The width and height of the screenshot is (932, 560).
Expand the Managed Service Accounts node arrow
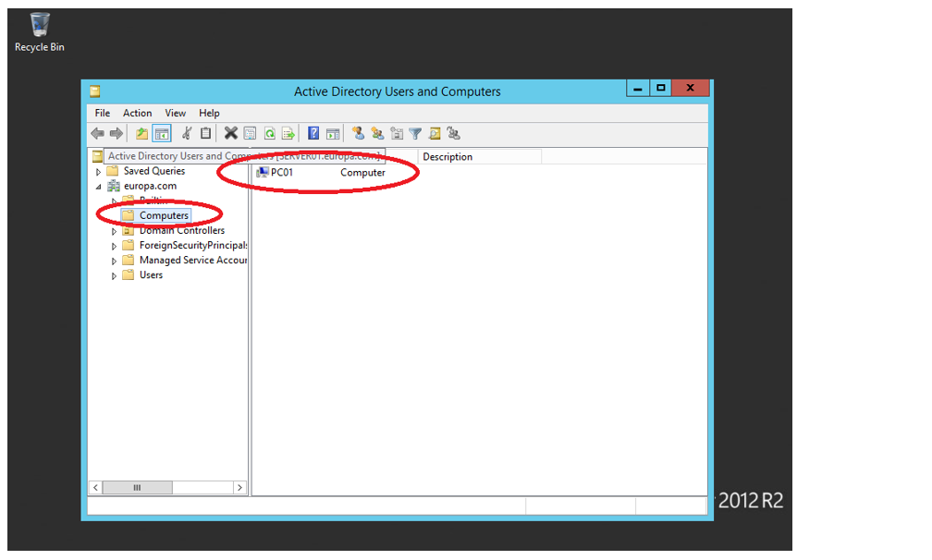click(114, 261)
